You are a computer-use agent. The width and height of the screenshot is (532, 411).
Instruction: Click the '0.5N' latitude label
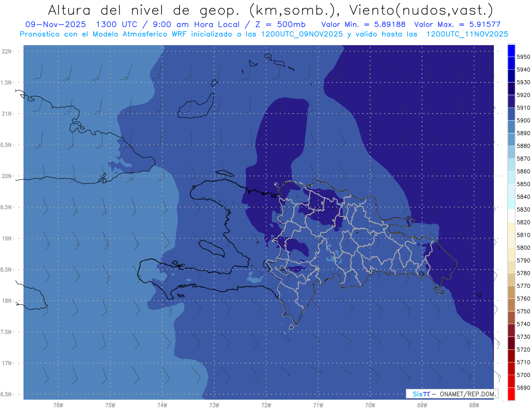pyautogui.click(x=6, y=145)
